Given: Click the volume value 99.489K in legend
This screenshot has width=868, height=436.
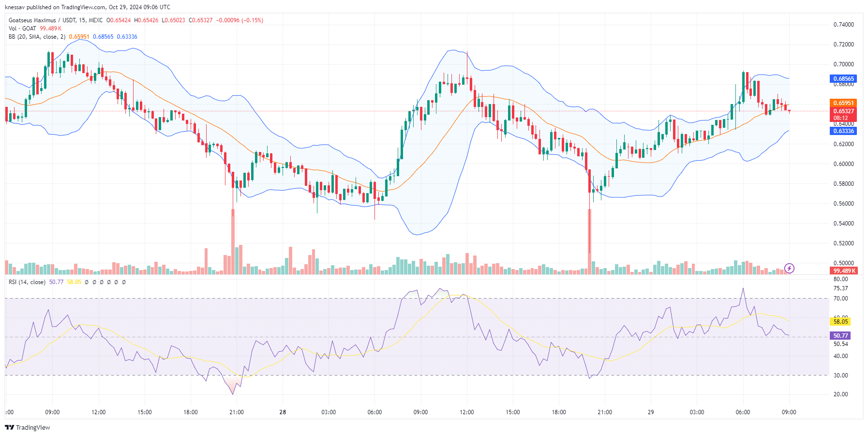Looking at the screenshot, I should [x=51, y=29].
